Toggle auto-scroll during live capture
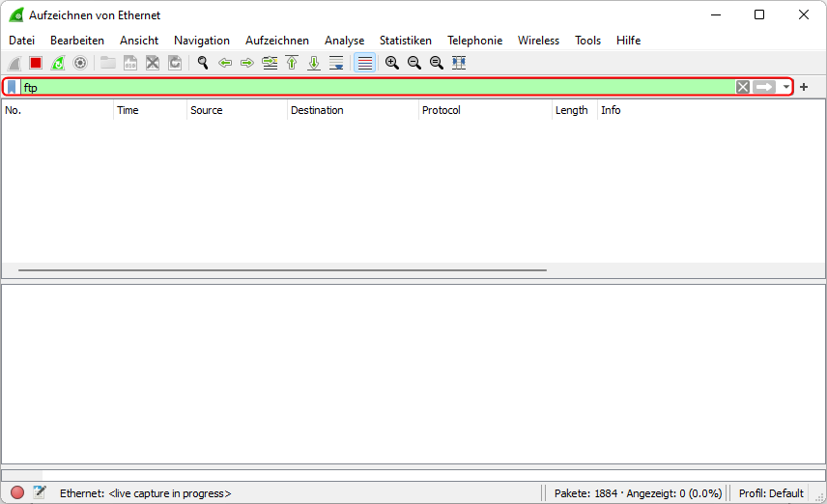This screenshot has height=504, width=827. pos(336,63)
